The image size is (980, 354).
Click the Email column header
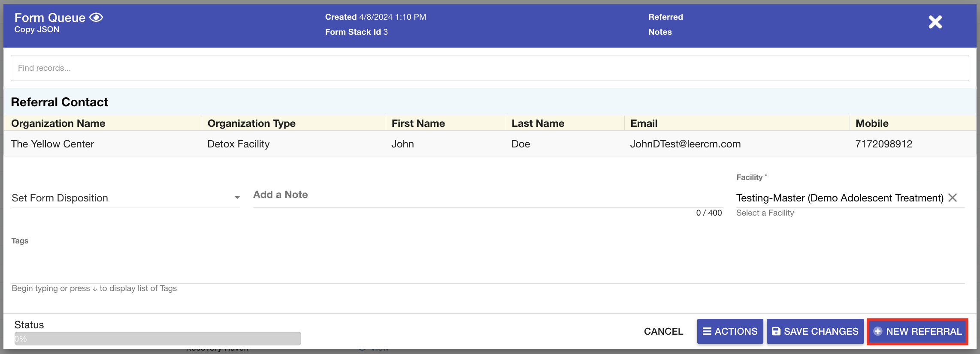[644, 123]
